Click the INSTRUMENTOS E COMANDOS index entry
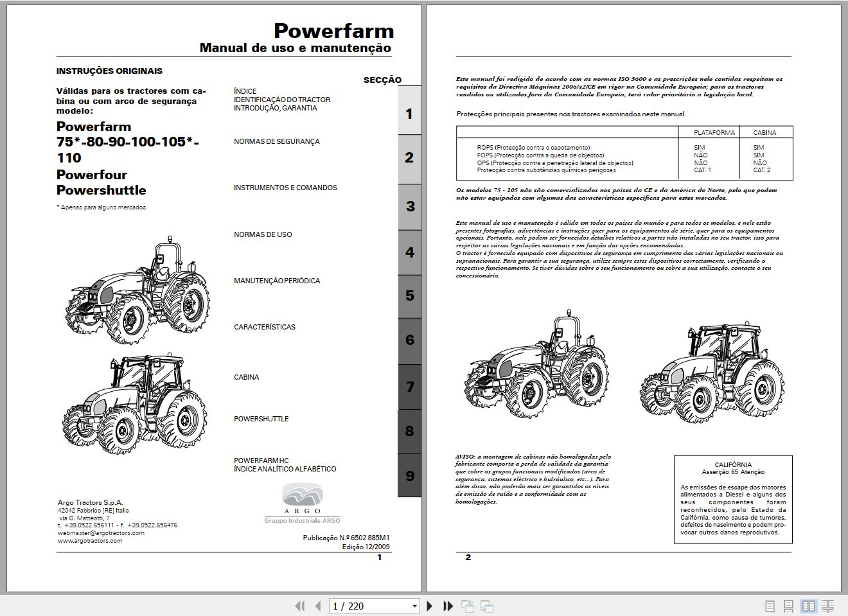The image size is (848, 616). (x=285, y=188)
